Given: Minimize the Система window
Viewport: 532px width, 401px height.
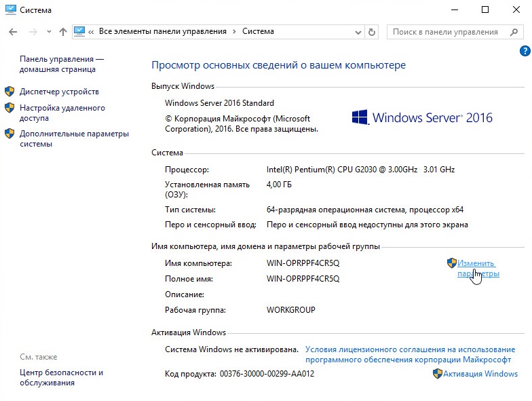Looking at the screenshot, I should tap(455, 9).
